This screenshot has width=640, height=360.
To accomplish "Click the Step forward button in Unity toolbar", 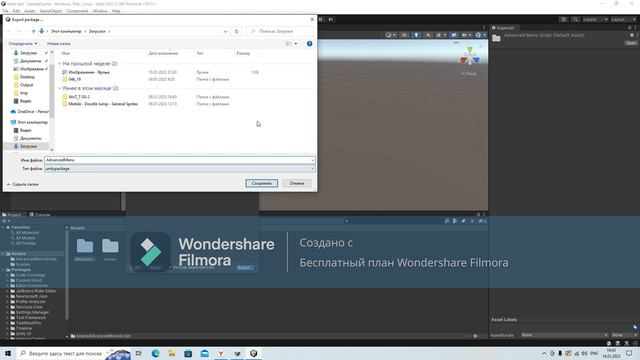I will 331,19.
